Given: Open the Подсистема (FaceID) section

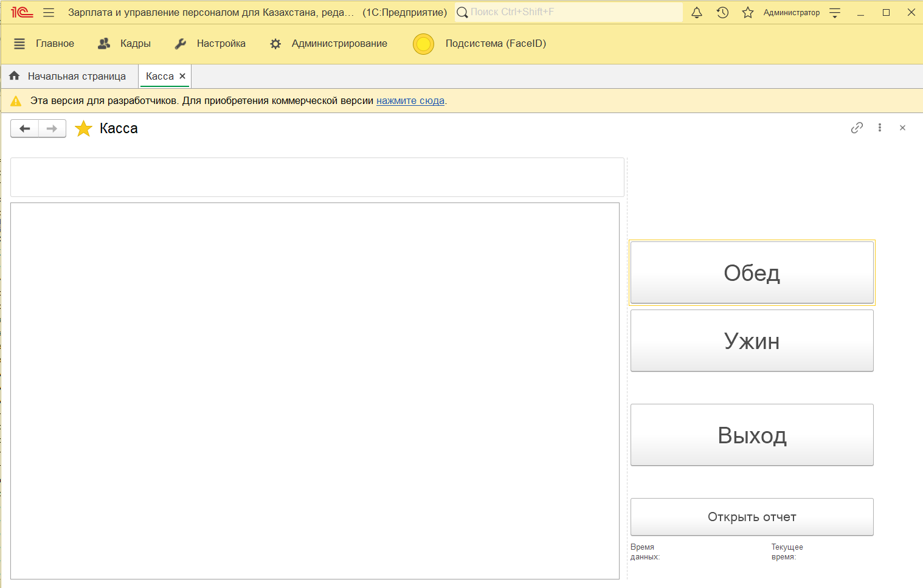Looking at the screenshot, I should pos(480,44).
